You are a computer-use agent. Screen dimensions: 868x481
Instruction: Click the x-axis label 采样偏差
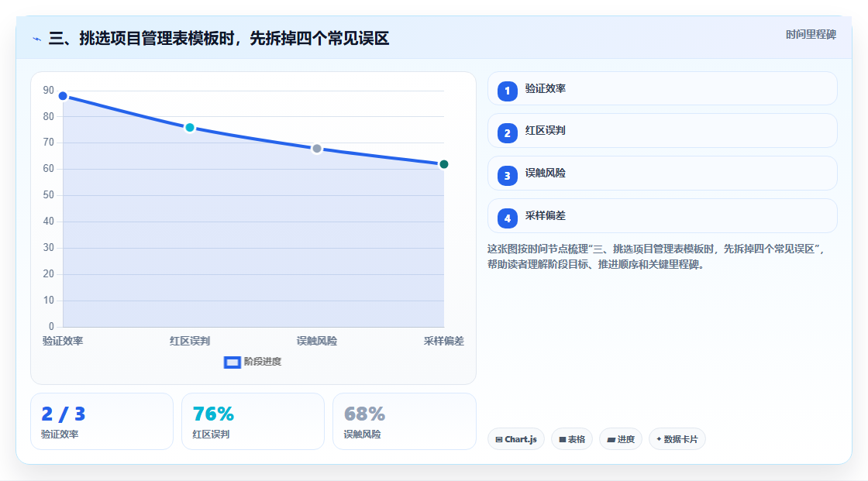pyautogui.click(x=444, y=341)
